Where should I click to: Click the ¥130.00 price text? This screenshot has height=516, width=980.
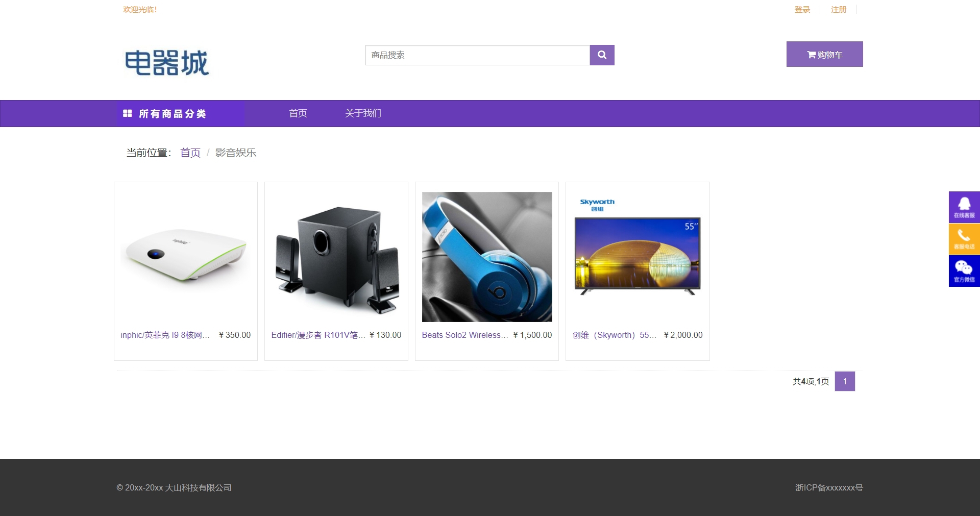[x=385, y=335]
